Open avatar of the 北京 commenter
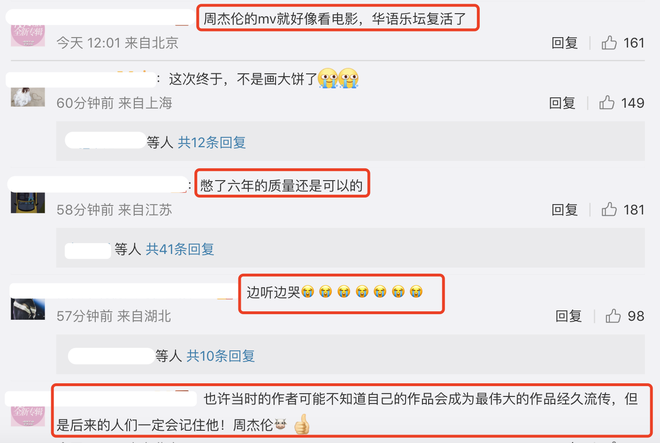The image size is (660, 443). 28,35
